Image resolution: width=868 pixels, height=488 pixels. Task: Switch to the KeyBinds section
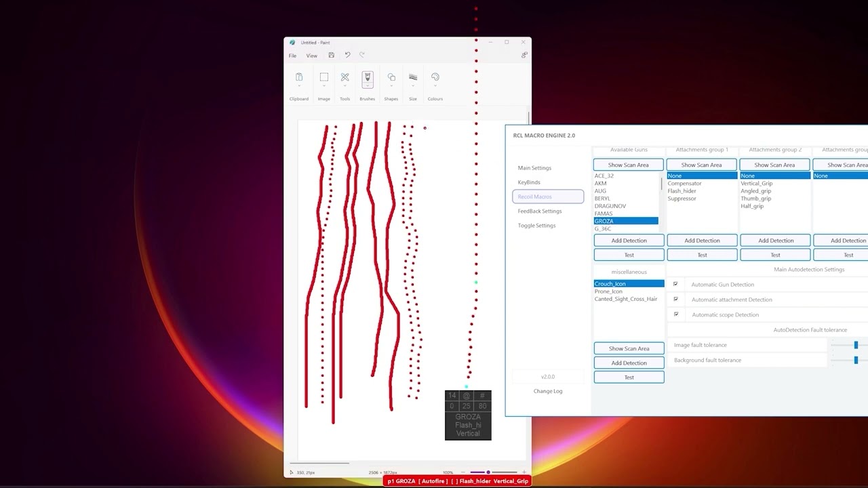pyautogui.click(x=529, y=182)
